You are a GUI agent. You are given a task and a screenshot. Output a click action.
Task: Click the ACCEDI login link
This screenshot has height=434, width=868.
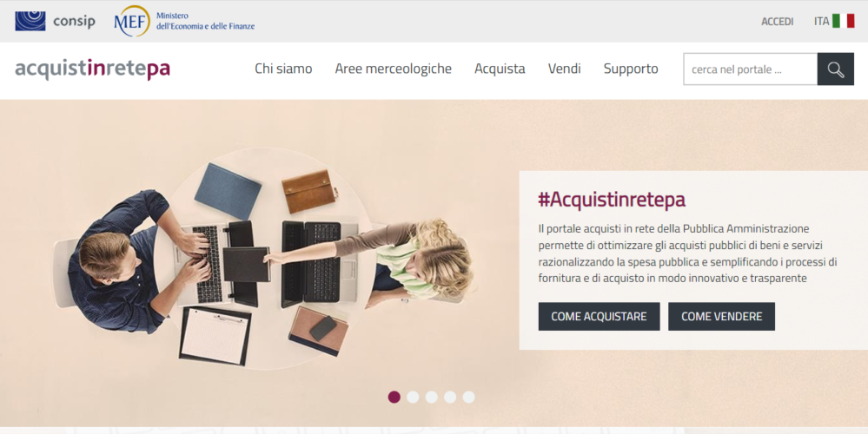click(778, 22)
